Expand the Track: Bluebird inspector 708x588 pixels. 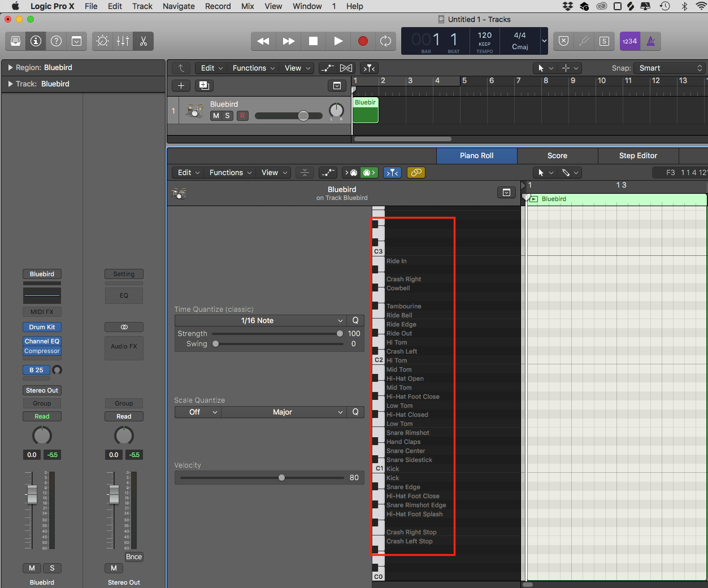point(11,84)
